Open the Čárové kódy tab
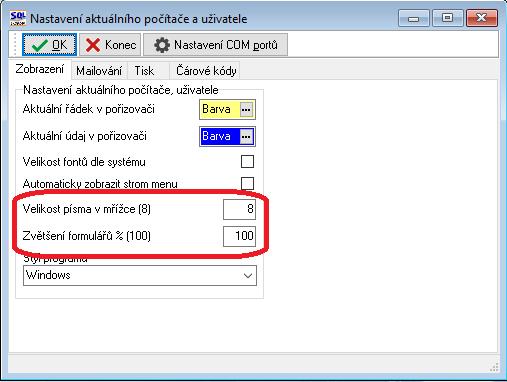The height and width of the screenshot is (382, 507). pos(206,71)
